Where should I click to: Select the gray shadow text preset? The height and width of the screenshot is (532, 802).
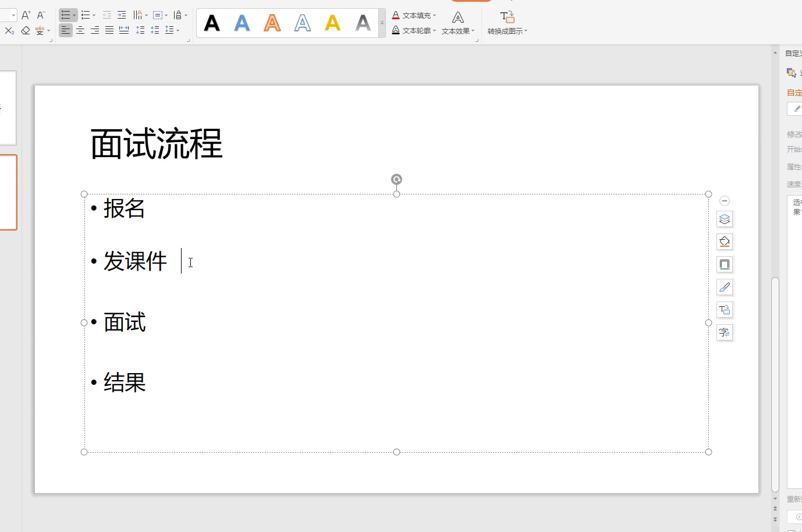363,23
